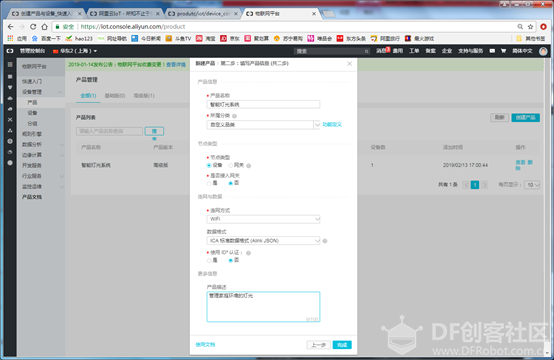Click help icon beside 数据格式 dropdown

pyautogui.click(x=325, y=241)
